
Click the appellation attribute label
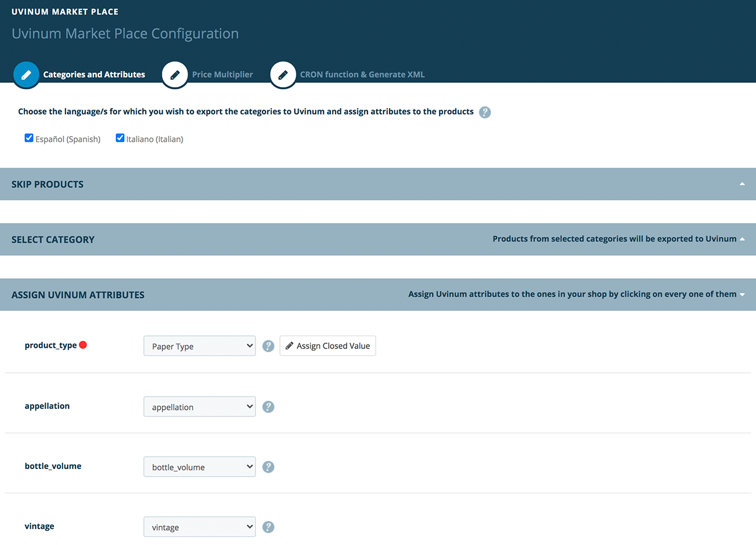pyautogui.click(x=47, y=406)
